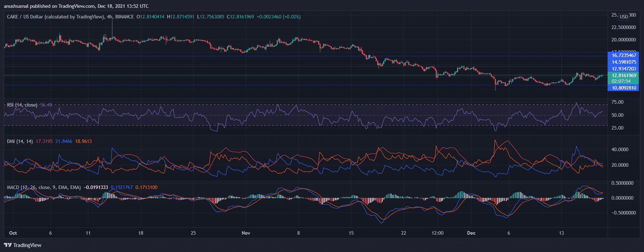
Task: Click the TradingView logo at bottom left
Action: [23, 245]
